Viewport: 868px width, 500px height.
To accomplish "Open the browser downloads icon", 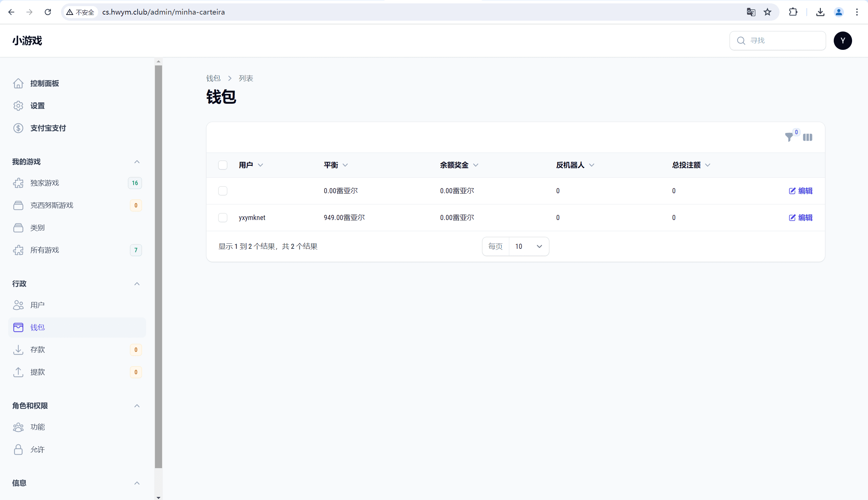I will coord(820,12).
